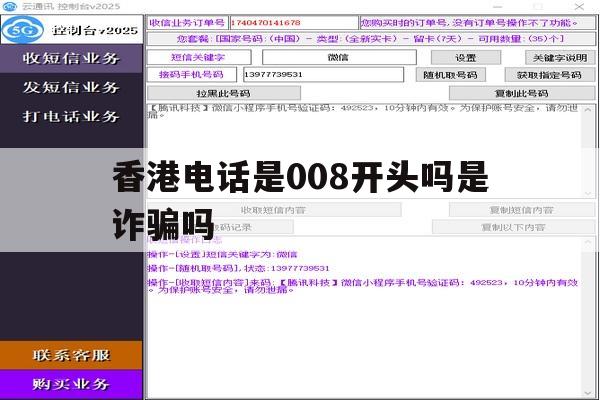
Task: Close the 云通讯 控制台 window
Action: click(579, 7)
